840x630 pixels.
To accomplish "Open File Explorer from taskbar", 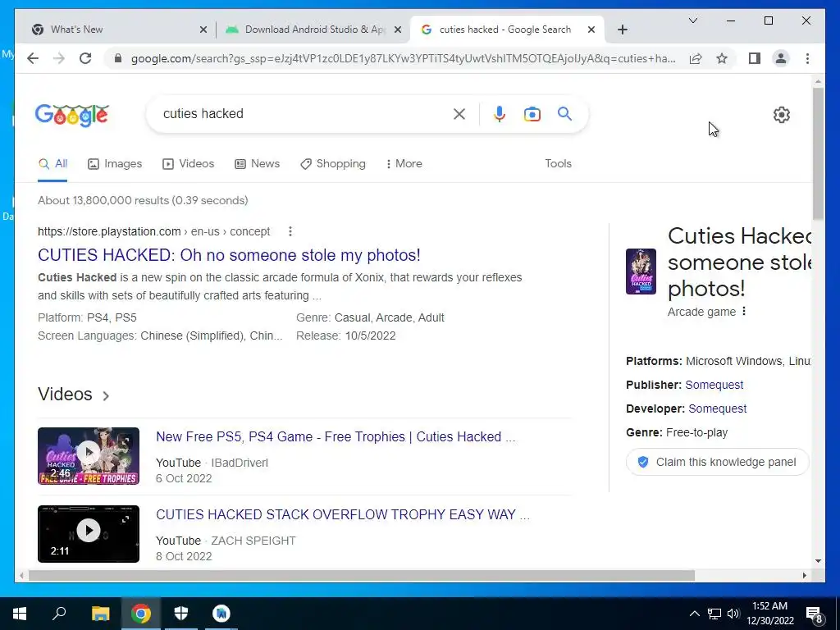I will (x=100, y=614).
